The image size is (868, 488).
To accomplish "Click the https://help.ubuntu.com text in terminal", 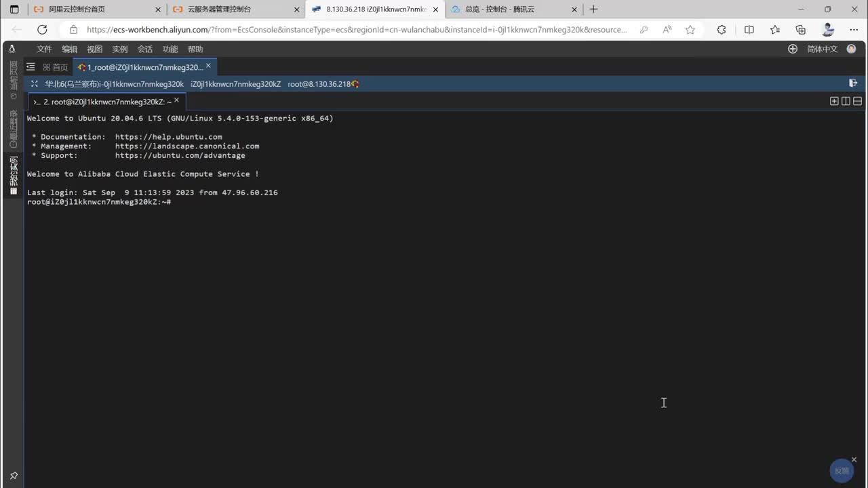I will coord(169,137).
